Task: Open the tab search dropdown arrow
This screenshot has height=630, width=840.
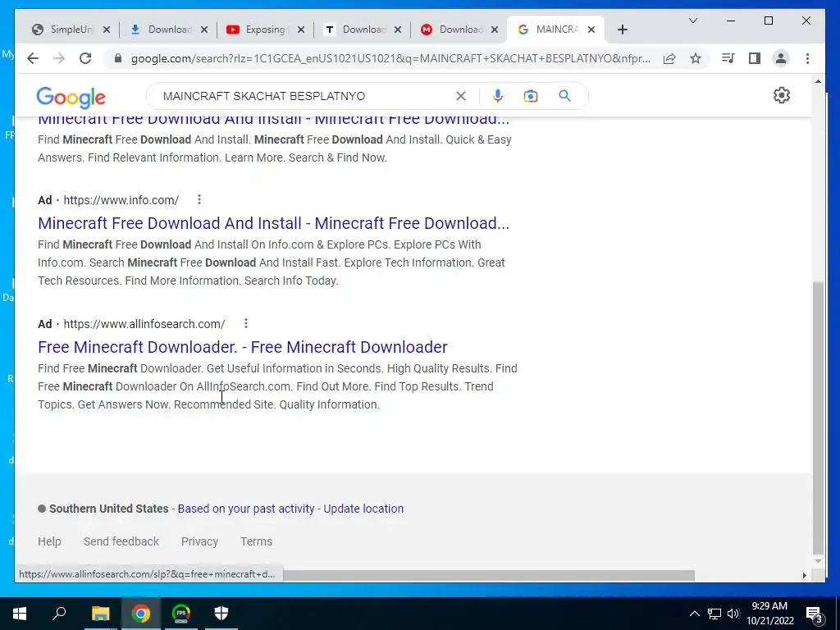Action: [x=692, y=21]
